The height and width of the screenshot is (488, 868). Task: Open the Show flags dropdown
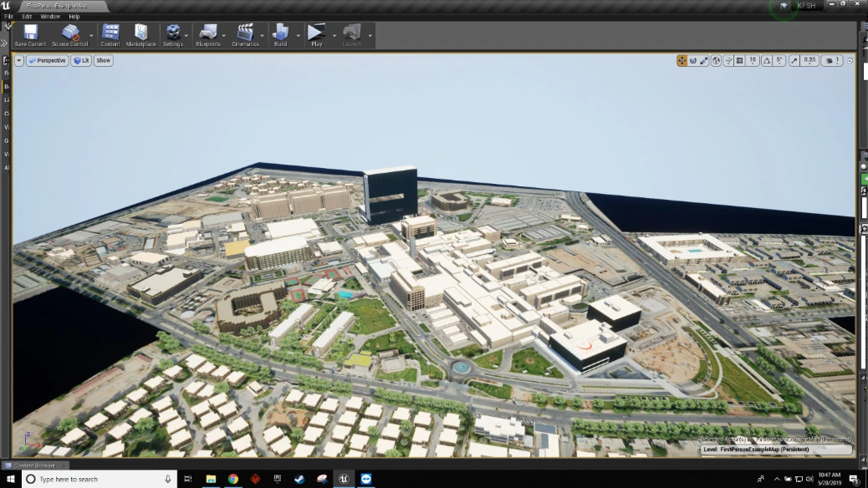coord(102,60)
